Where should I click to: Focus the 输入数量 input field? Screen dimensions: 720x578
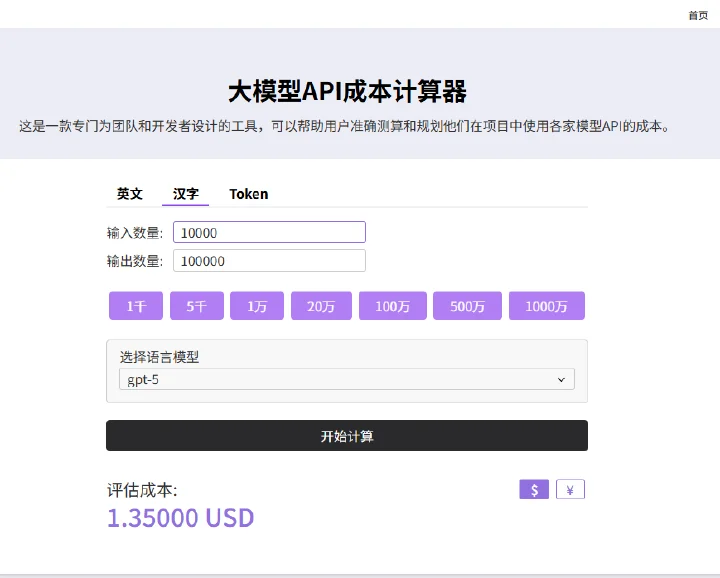[x=269, y=232]
